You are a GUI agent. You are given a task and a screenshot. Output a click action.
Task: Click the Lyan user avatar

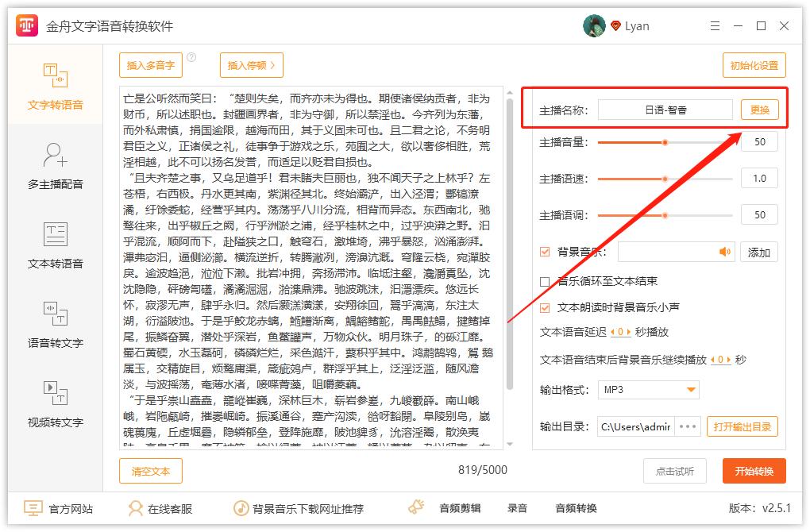coord(593,25)
